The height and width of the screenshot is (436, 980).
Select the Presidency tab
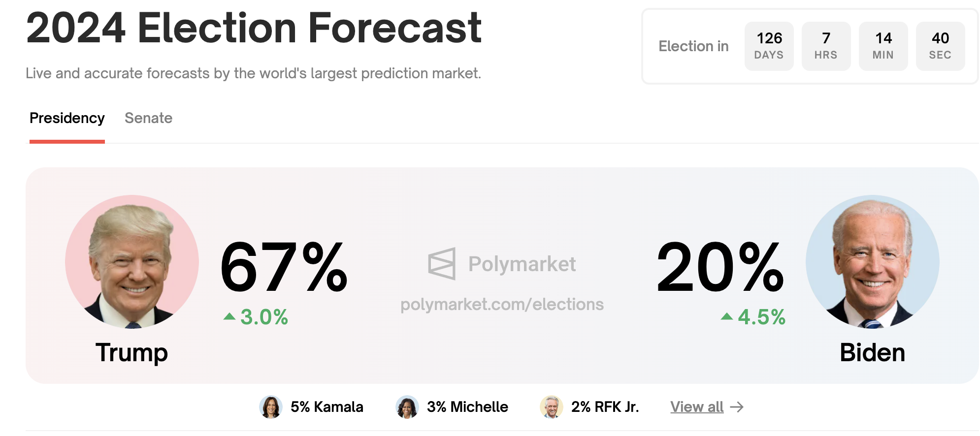(x=67, y=118)
